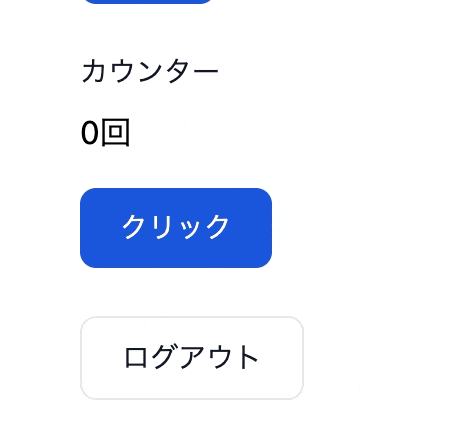464x422 pixels.
Task: Click the blue クリック button
Action: pyautogui.click(x=176, y=228)
